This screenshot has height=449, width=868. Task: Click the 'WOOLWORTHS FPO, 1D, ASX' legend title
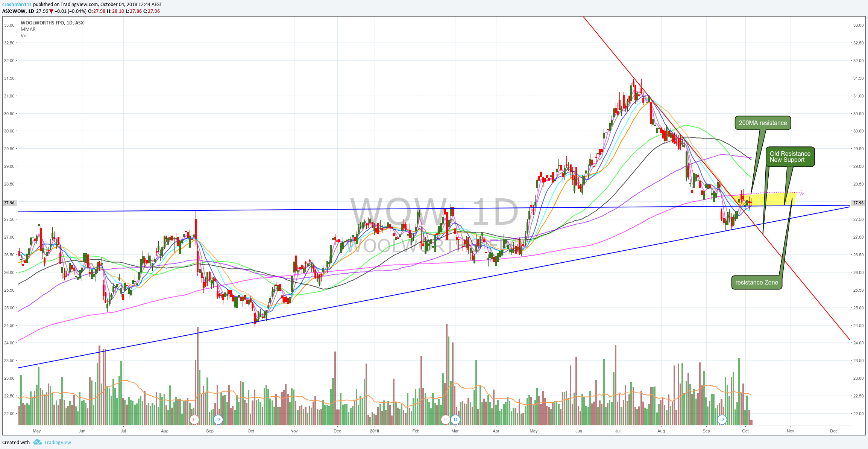(x=52, y=23)
